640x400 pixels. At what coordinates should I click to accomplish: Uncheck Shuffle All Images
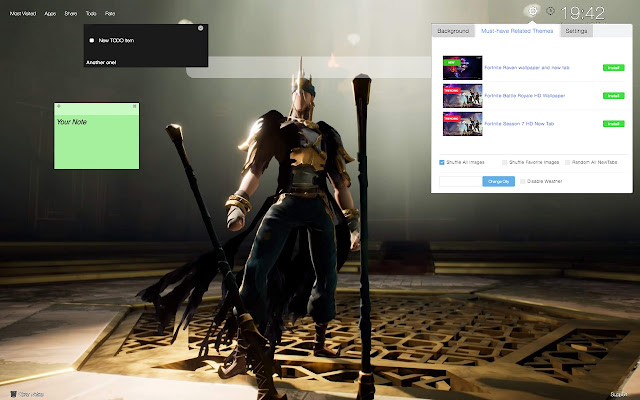[442, 162]
